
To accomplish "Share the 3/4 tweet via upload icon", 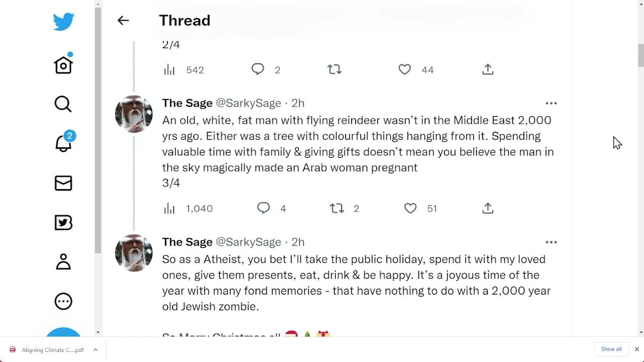I will click(x=488, y=208).
